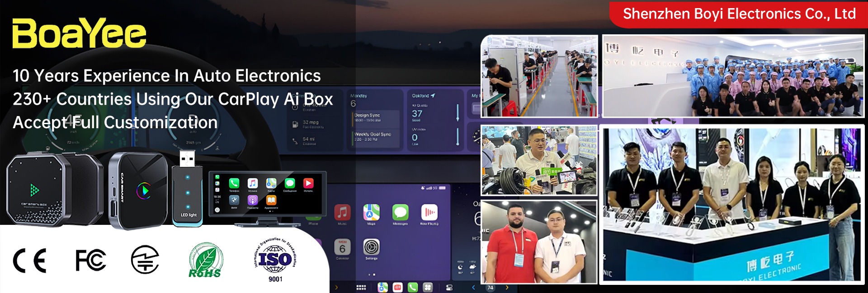Screen dimensions: 868x293
Task: Open the Settings gear app icon
Action: point(372,247)
